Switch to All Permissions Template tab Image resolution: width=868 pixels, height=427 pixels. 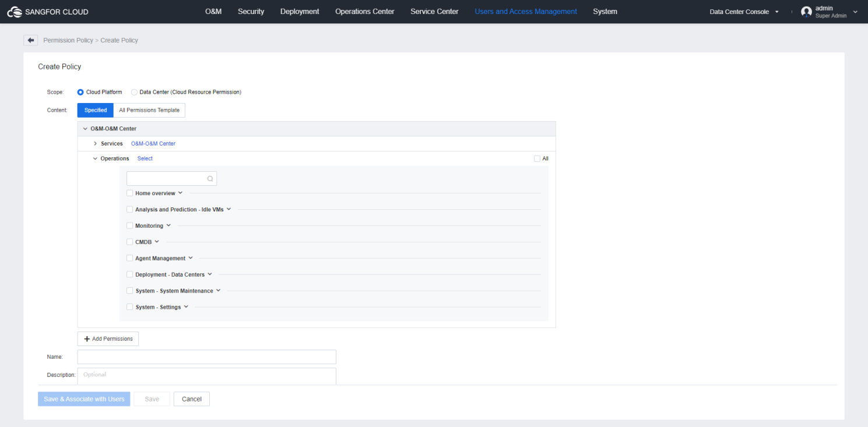149,110
